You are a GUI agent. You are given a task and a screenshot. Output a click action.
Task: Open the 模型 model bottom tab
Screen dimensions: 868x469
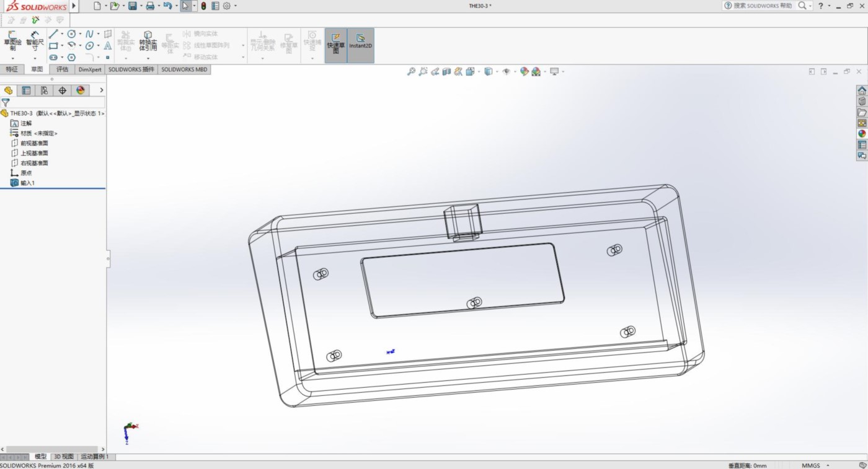(40, 457)
